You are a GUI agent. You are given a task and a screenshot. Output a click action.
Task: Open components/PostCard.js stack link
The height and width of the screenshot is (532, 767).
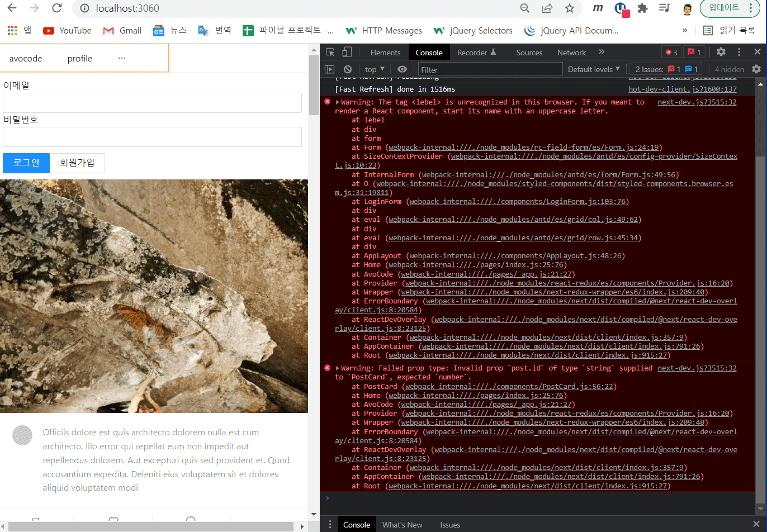508,387
